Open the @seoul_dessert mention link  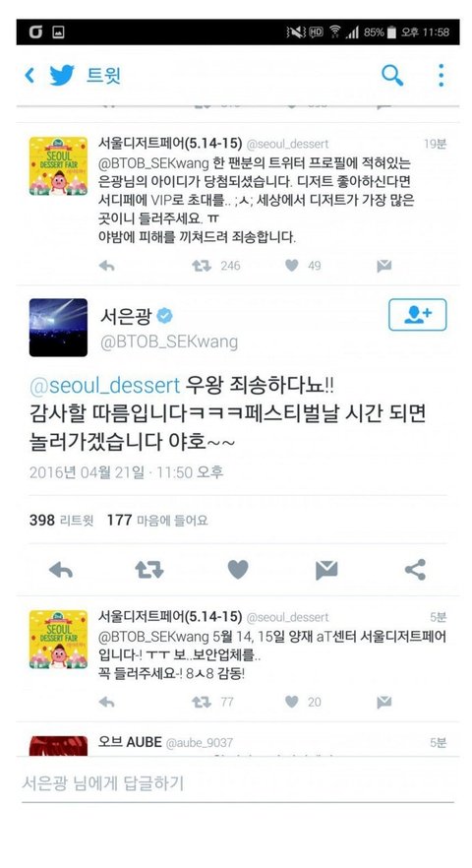(104, 385)
